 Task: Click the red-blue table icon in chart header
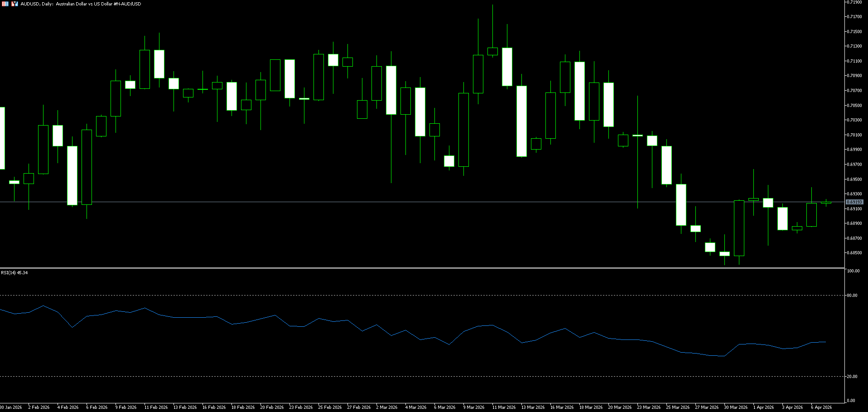pos(5,4)
